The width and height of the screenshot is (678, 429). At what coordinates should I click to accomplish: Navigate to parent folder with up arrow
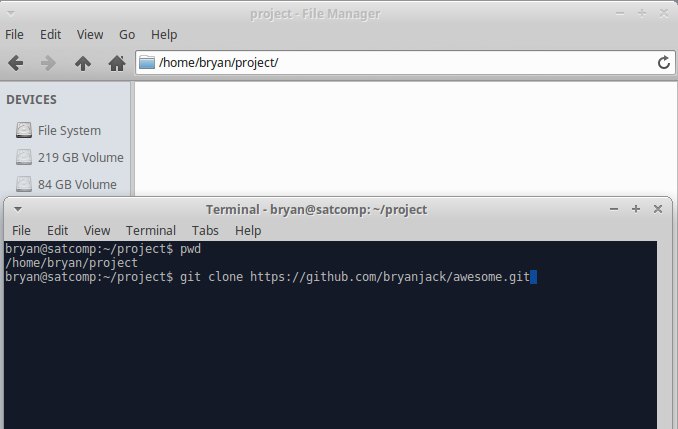coord(83,63)
